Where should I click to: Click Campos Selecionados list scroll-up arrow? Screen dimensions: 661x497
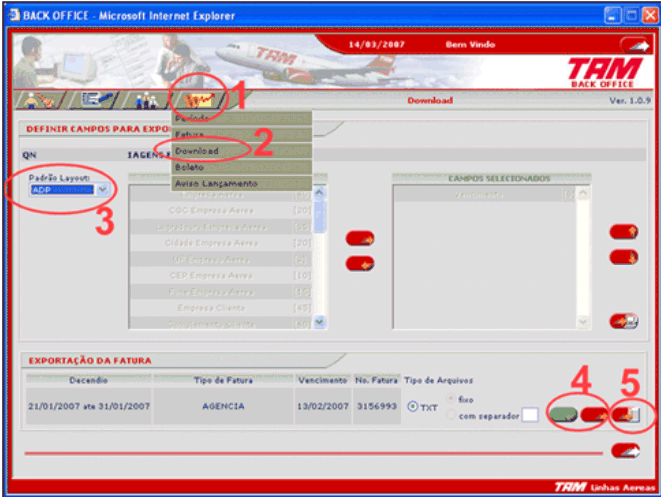(x=583, y=193)
